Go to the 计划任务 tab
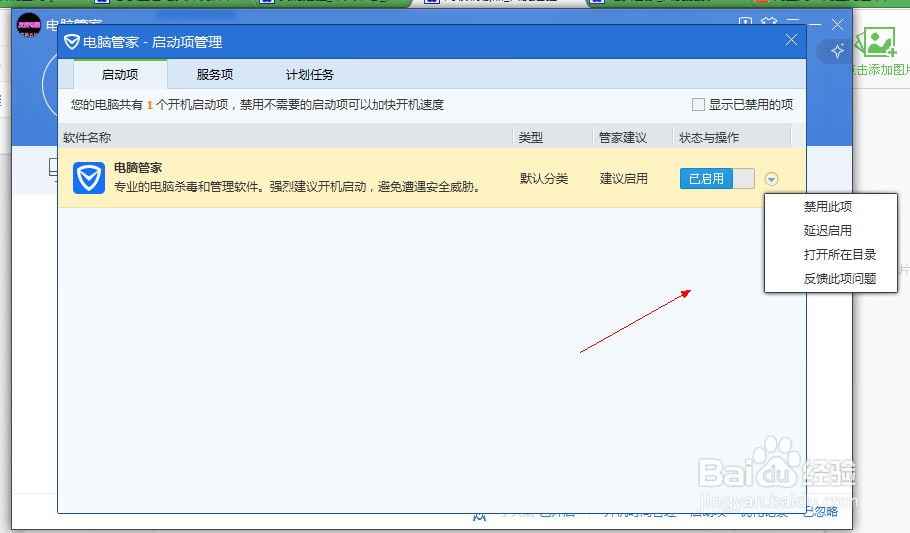Screen dimensions: 910x533 (x=309, y=74)
